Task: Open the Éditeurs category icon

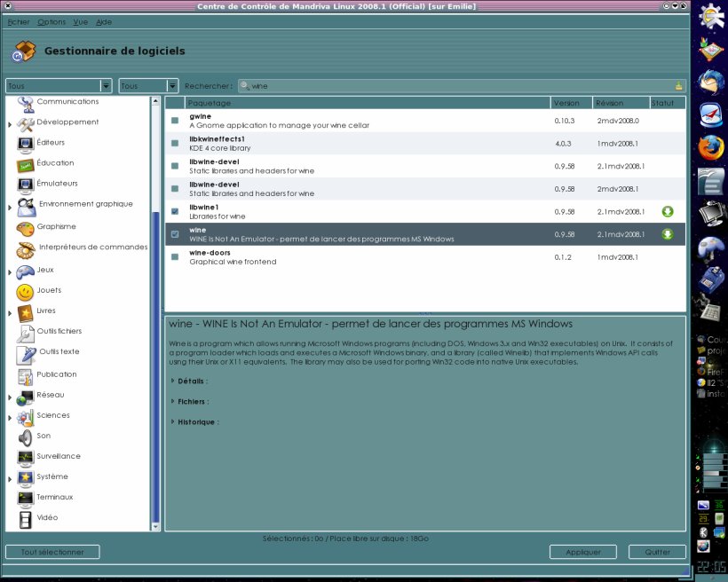Action: [x=26, y=145]
